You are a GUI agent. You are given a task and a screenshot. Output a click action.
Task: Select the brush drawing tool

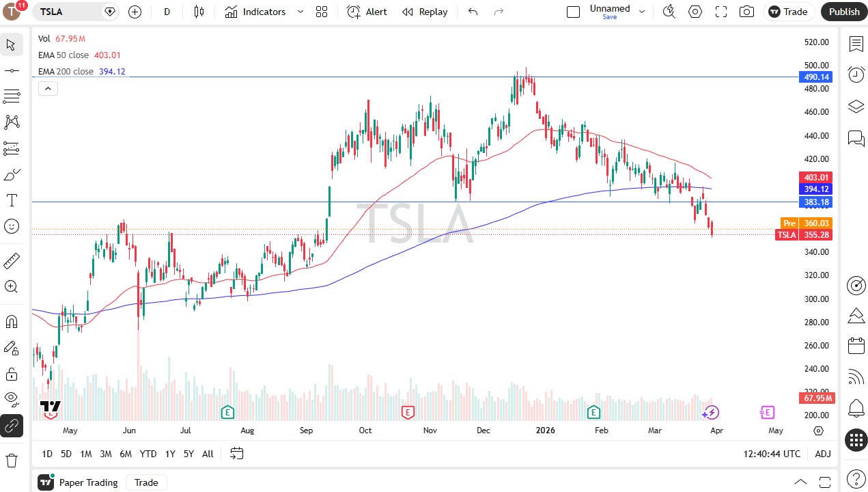[12, 174]
